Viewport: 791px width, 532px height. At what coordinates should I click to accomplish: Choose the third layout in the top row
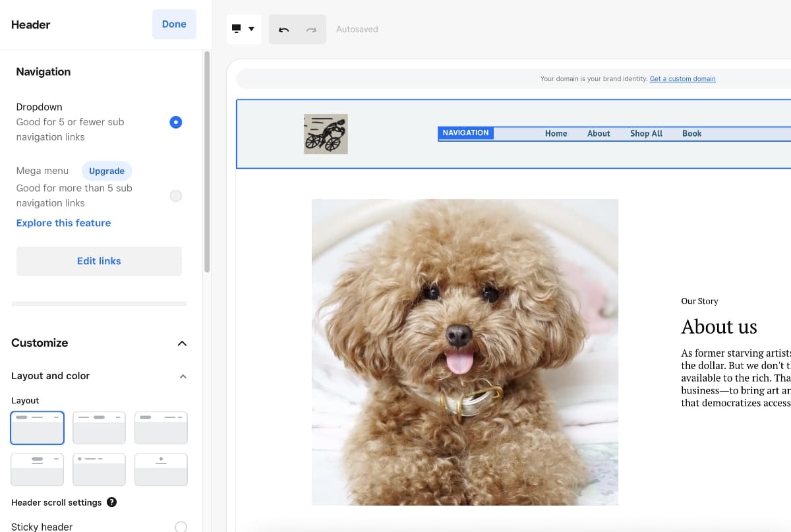[x=161, y=428]
